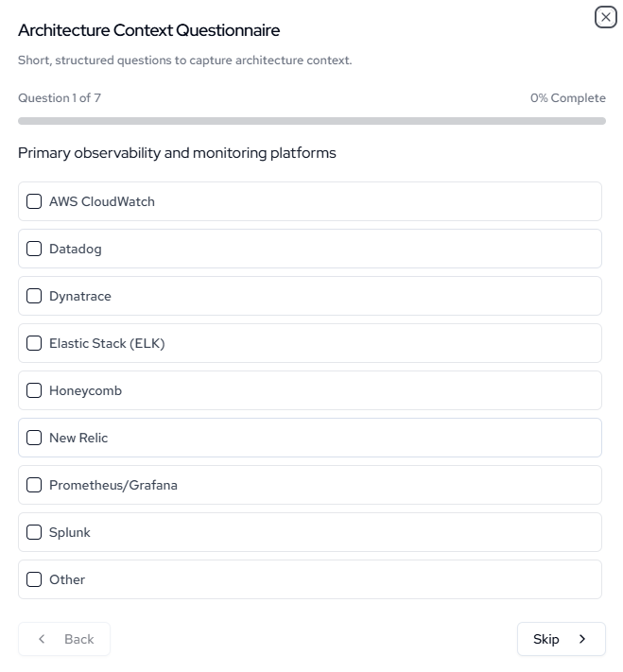Viewport: 623px width, 672px height.
Task: Click the left arrow icon beside Back
Action: (42, 639)
